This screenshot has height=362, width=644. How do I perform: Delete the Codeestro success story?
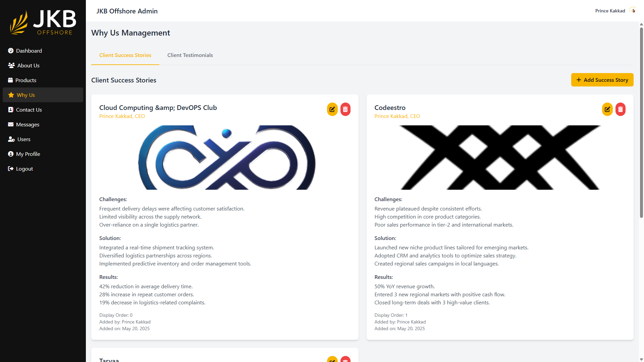[620, 109]
